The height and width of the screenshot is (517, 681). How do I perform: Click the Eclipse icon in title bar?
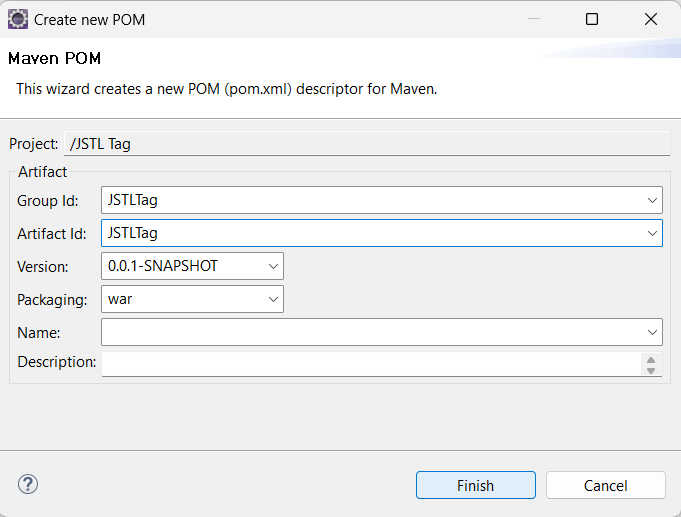pyautogui.click(x=18, y=19)
